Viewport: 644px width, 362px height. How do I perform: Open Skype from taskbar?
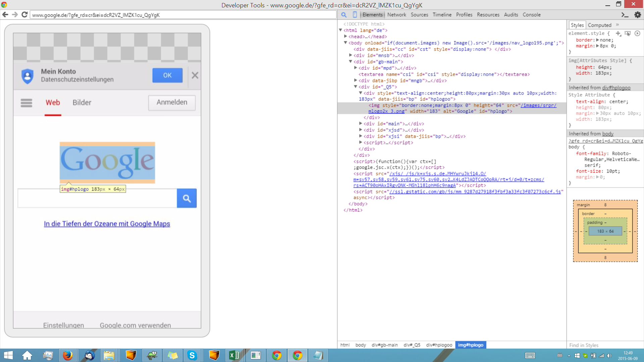tap(192, 355)
